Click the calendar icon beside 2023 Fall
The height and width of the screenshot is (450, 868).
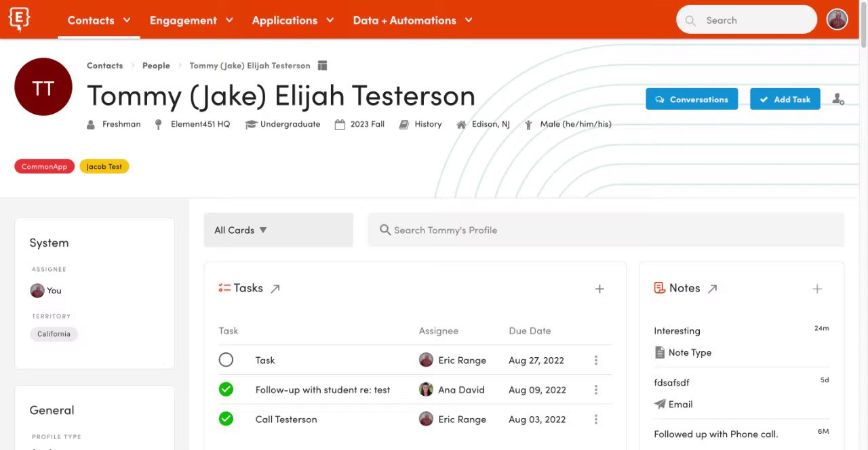click(x=340, y=125)
